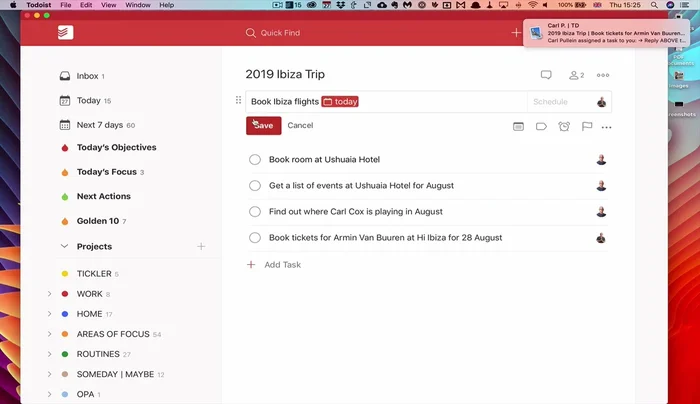Screen dimensions: 700x404
Task: Open the 2019 Ibiza Trip more-options menu
Action: (x=602, y=75)
